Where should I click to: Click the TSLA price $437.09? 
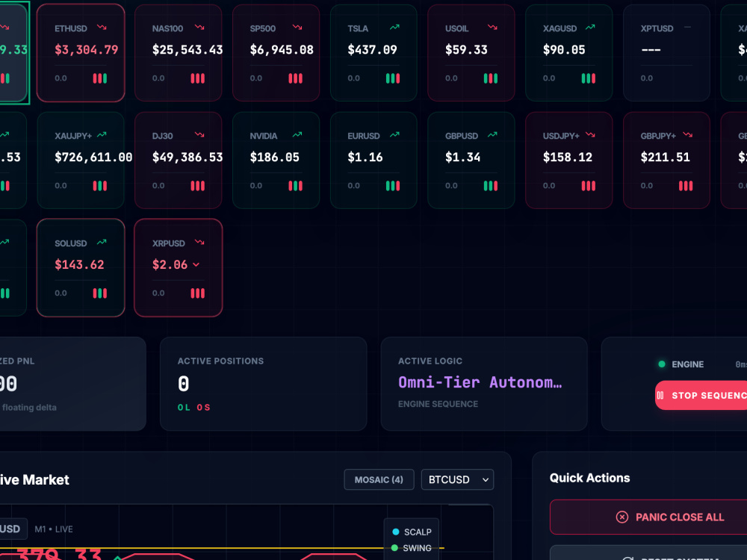372,49
